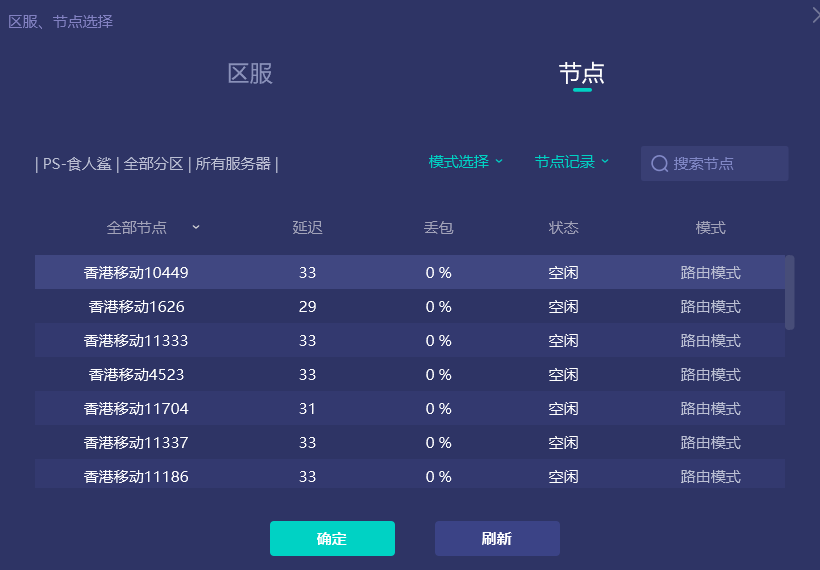The width and height of the screenshot is (820, 570).
Task: Select node 香港移动10449
Action: (x=409, y=272)
